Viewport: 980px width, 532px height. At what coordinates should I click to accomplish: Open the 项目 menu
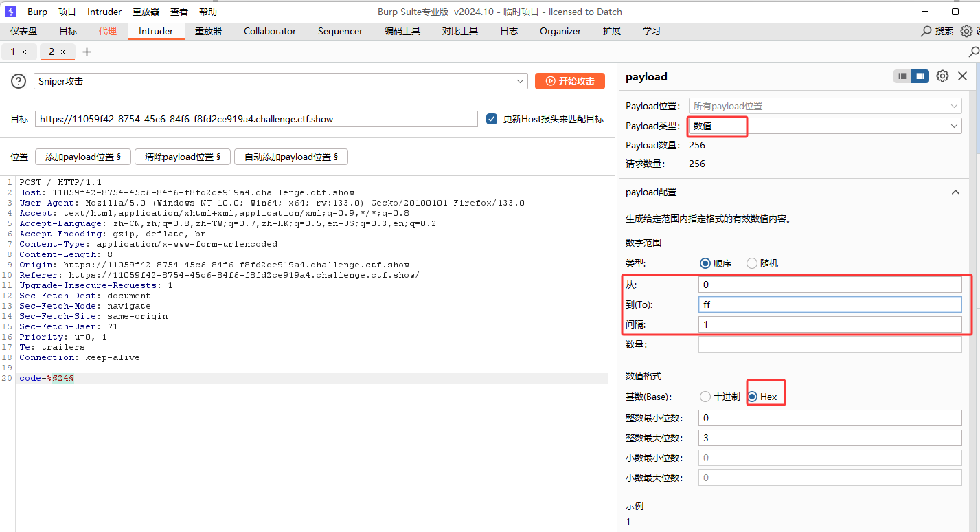pos(67,12)
